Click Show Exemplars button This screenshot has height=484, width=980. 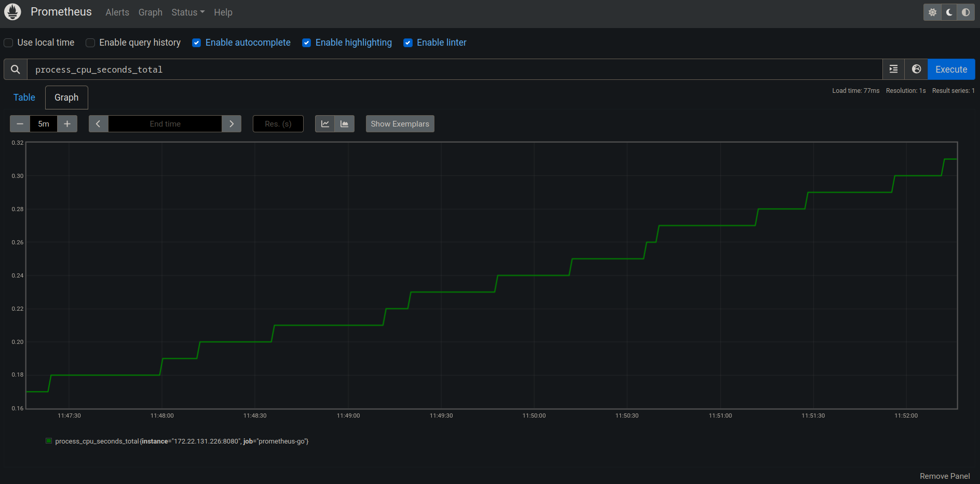pyautogui.click(x=400, y=124)
